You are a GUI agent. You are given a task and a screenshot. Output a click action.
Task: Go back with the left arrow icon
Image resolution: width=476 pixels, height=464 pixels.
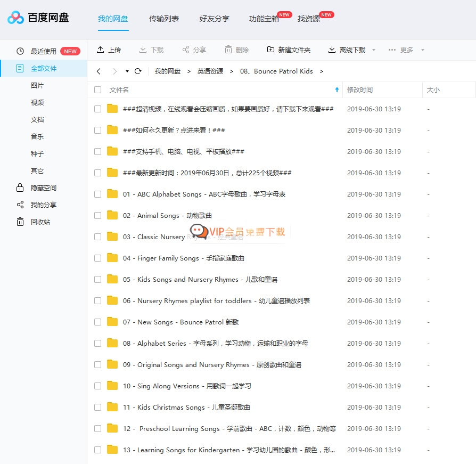coord(99,71)
